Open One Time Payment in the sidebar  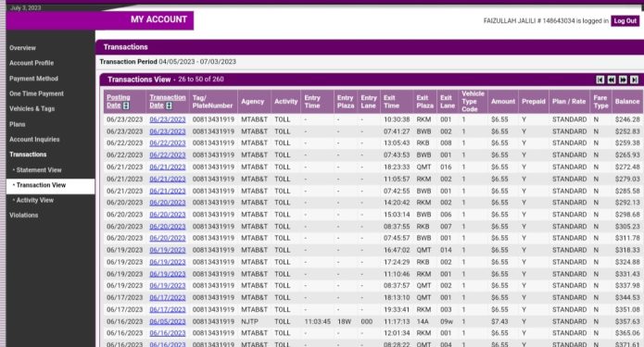pos(36,93)
